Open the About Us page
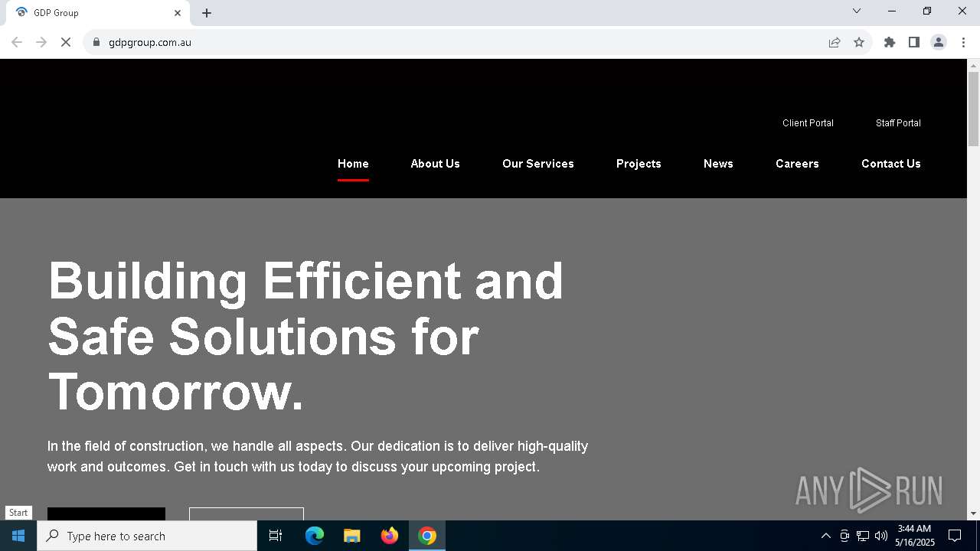The image size is (980, 551). point(435,164)
